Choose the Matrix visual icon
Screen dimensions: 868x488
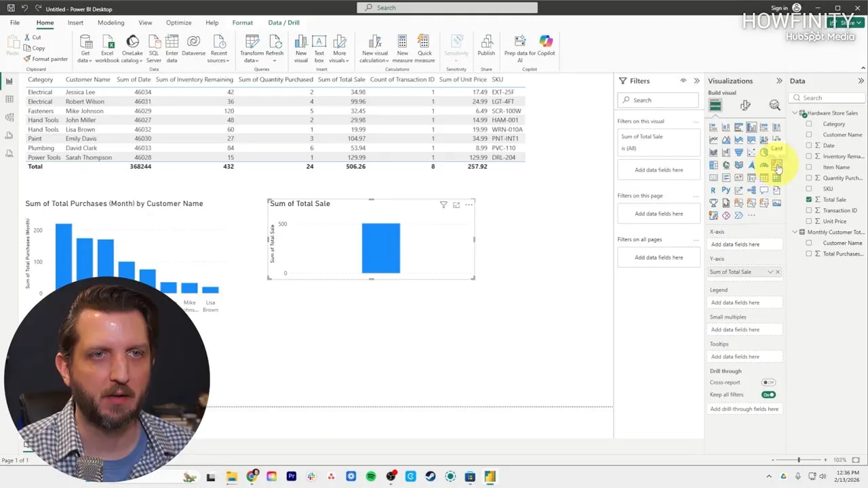[776, 178]
